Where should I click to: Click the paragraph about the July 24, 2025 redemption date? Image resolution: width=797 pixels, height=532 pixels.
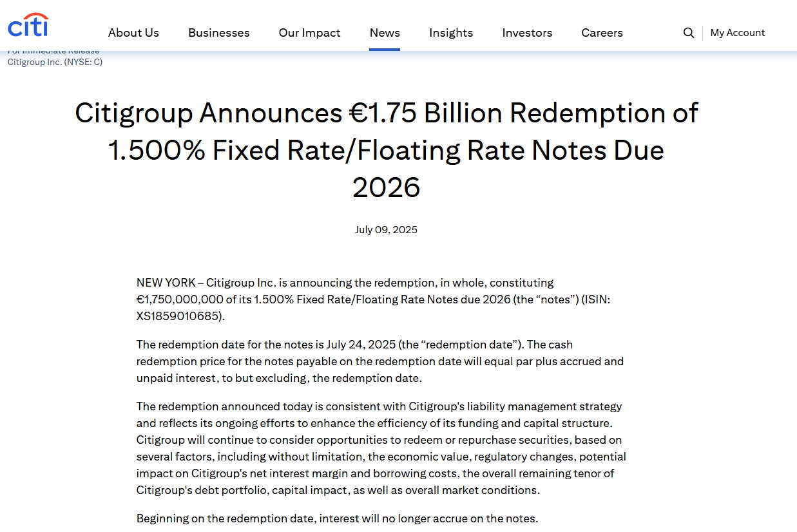(x=380, y=361)
